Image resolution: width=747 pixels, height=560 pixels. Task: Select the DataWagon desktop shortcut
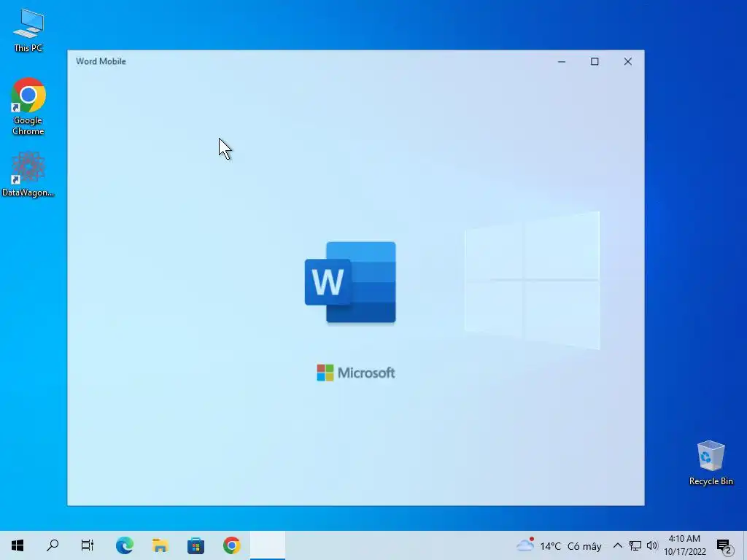click(28, 174)
